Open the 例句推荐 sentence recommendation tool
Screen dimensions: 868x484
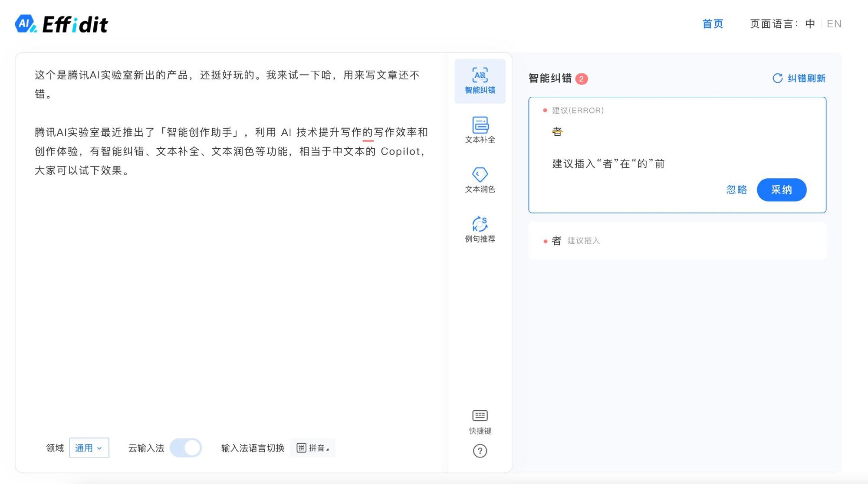pos(480,229)
